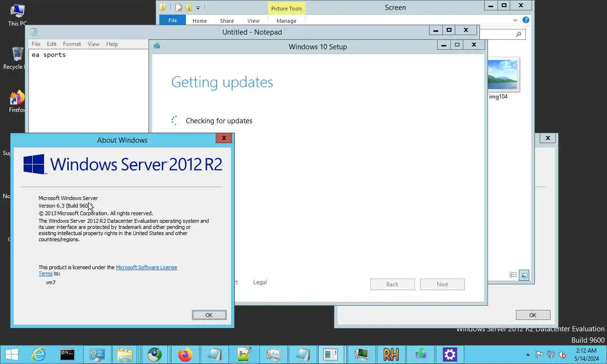The image size is (607, 364).
Task: Open the Customize Quick Access Toolbar dropdown
Action: pyautogui.click(x=198, y=8)
